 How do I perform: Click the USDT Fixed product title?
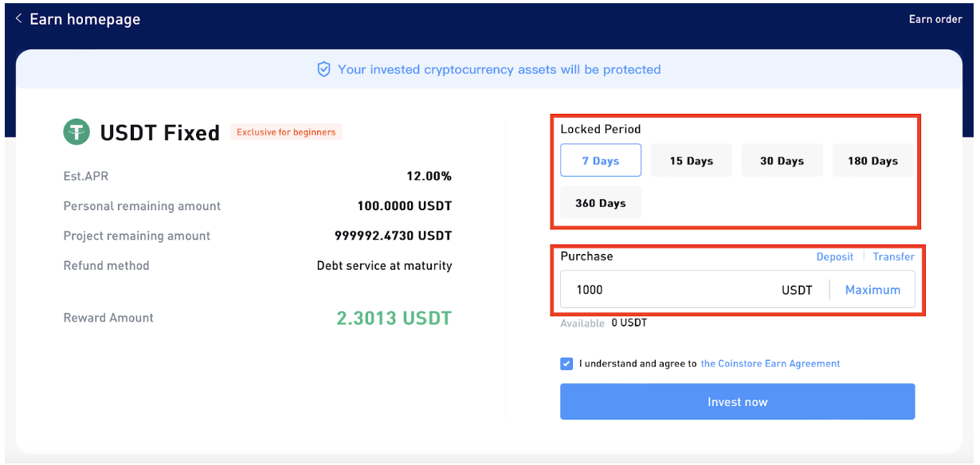159,133
